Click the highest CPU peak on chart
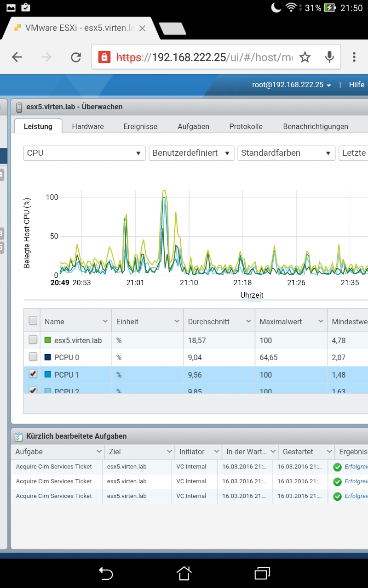 click(x=164, y=191)
